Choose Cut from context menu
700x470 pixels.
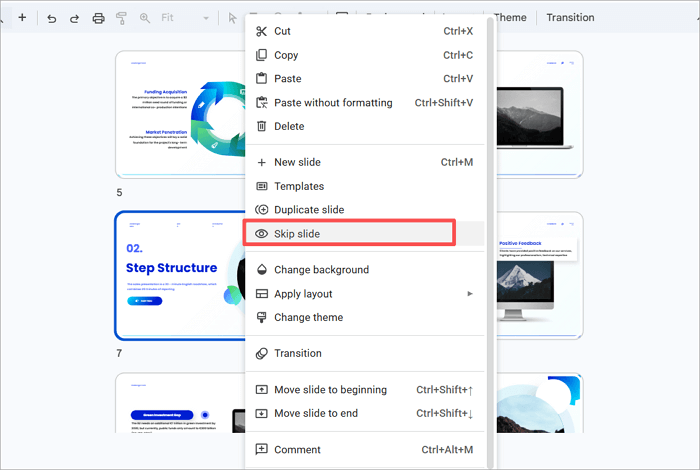tap(365, 31)
